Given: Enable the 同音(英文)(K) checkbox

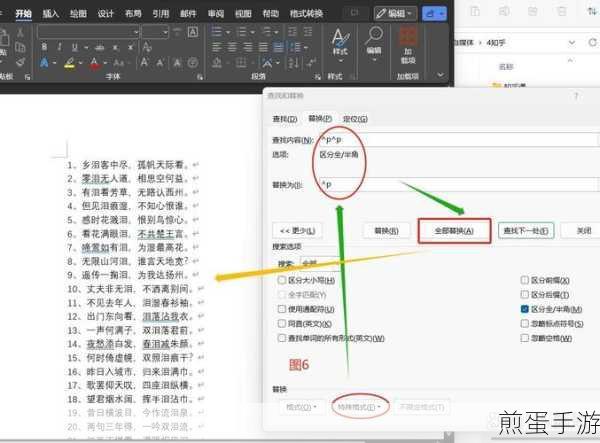Looking at the screenshot, I should click(x=282, y=324).
